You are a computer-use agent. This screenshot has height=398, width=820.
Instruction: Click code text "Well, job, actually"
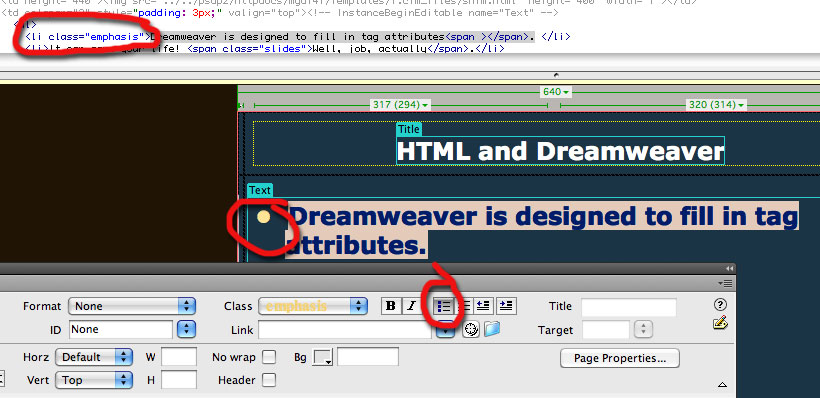pyautogui.click(x=369, y=49)
